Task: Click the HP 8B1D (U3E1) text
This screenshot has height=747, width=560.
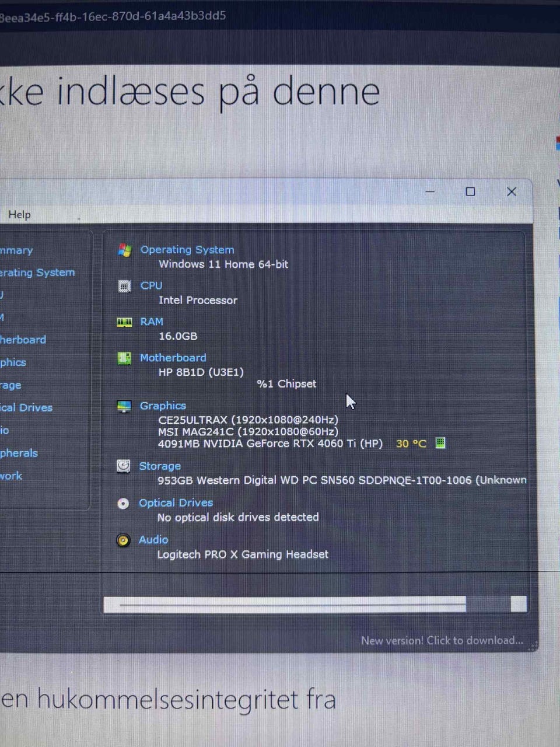Action: pyautogui.click(x=201, y=372)
